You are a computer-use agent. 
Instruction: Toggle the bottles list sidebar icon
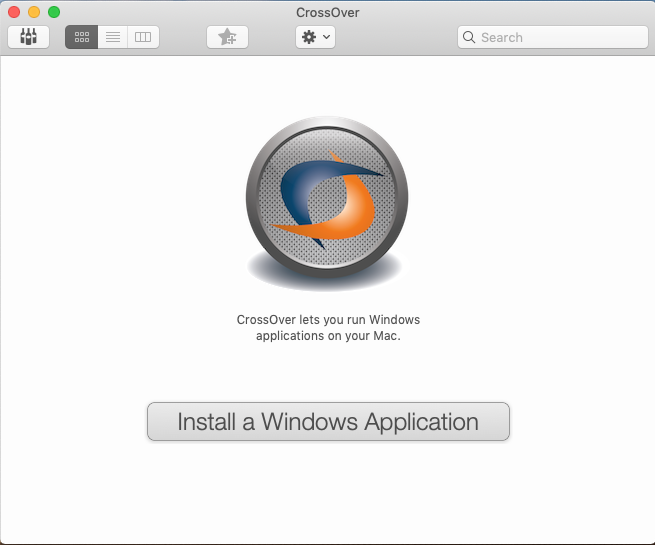pyautogui.click(x=28, y=37)
